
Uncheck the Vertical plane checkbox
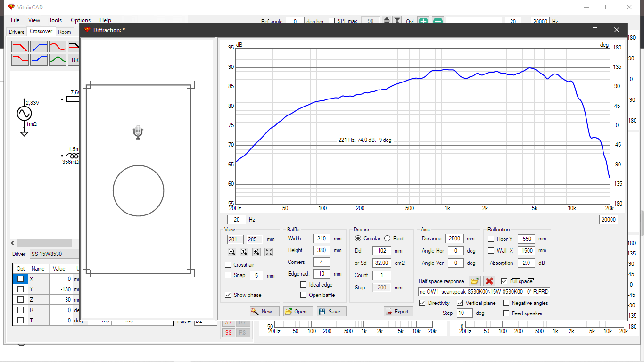coord(460,303)
